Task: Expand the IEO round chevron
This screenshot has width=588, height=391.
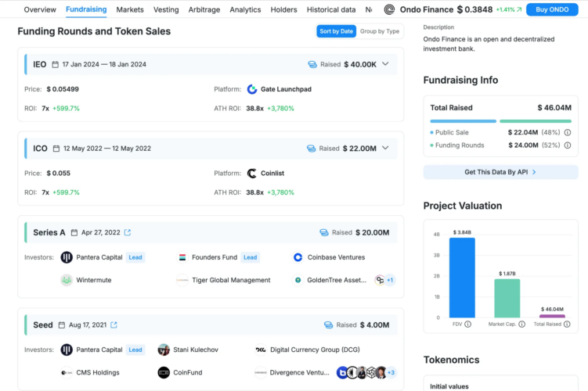Action: [x=385, y=64]
